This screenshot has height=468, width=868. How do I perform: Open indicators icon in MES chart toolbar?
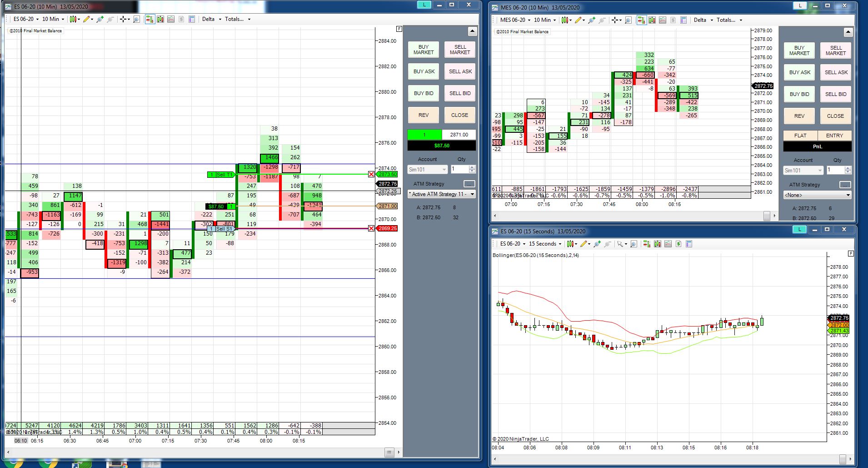(x=652, y=20)
